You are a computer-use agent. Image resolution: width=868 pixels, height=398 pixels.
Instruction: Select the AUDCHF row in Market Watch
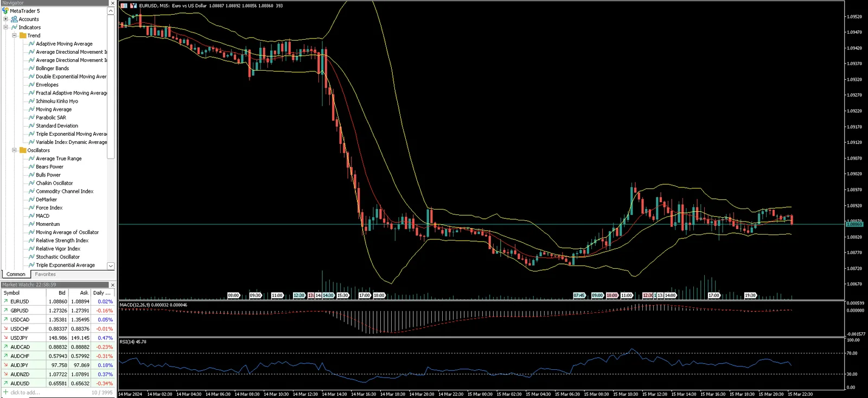tap(58, 356)
